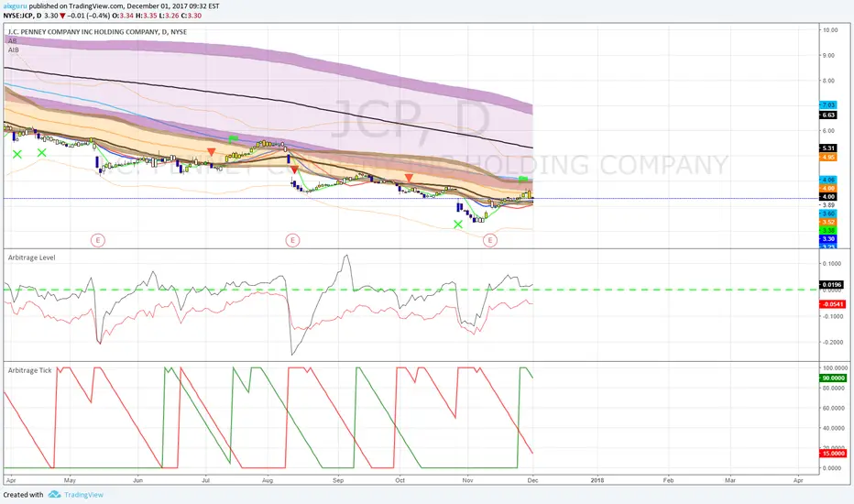The height and width of the screenshot is (504, 854).
Task: Click the C:3.30 close value
Action: pos(192,16)
